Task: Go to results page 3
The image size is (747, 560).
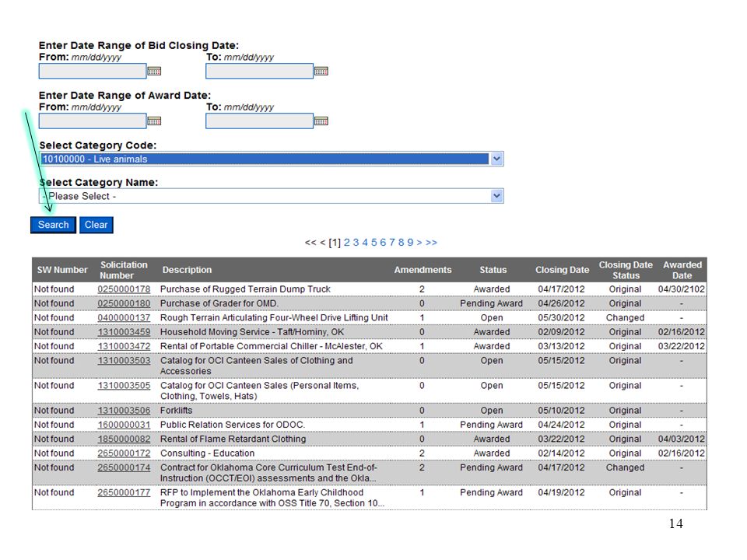Action: tap(356, 243)
